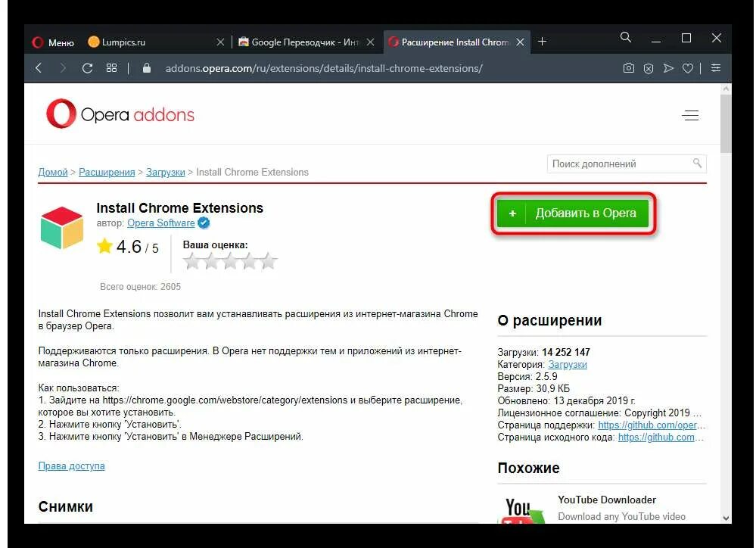Open a new tab with plus icon

542,42
